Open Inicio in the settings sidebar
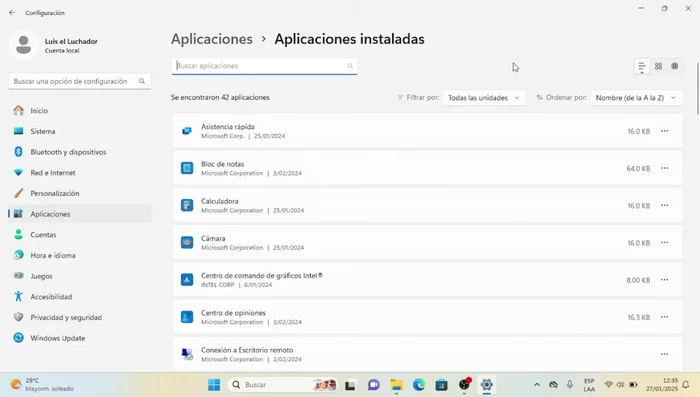 pyautogui.click(x=80, y=110)
